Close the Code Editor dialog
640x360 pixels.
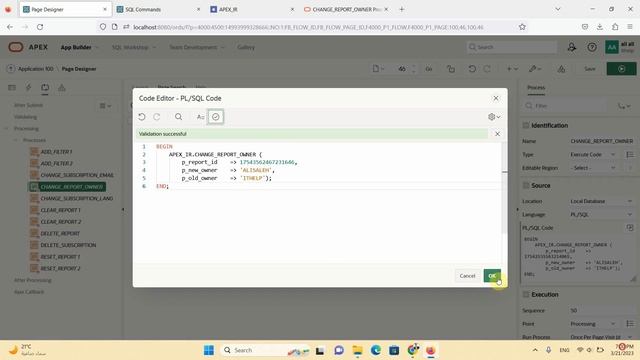point(496,98)
